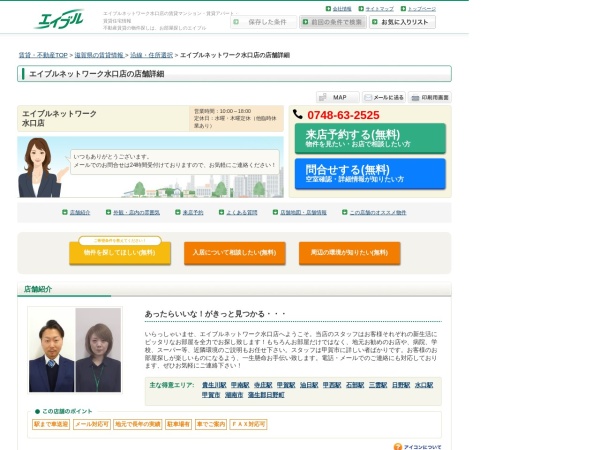Open the 甲賀市 area link
This screenshot has height=450, width=600.
point(211,395)
